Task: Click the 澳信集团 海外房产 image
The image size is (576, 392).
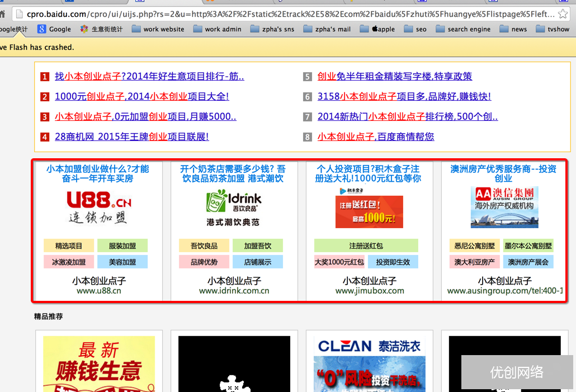Action: 505,207
